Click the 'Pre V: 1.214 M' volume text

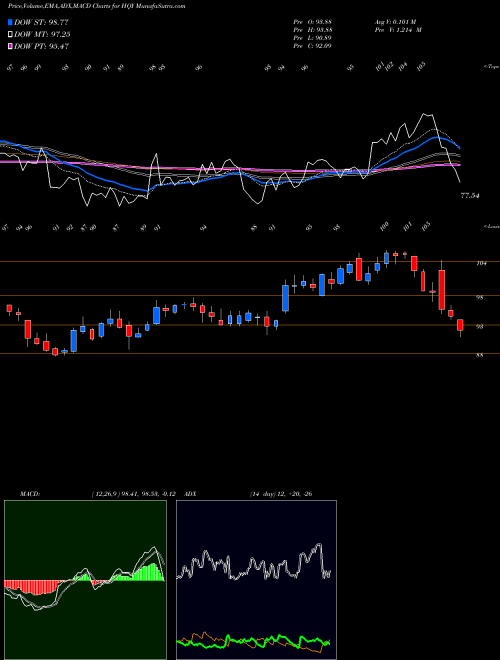398,30
